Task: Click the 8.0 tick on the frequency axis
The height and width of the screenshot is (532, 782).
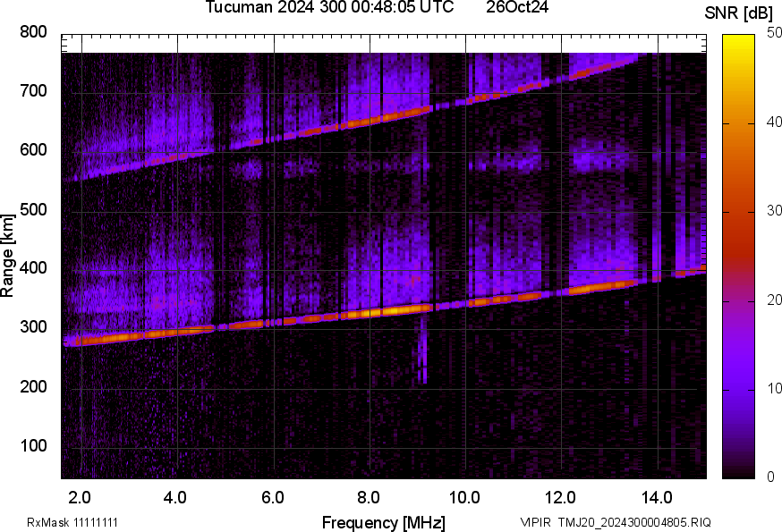Action: (370, 497)
